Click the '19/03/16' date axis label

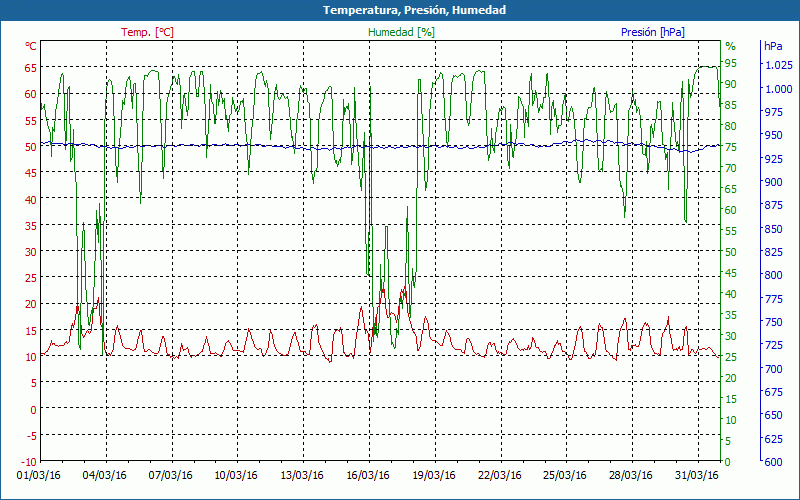(434, 476)
